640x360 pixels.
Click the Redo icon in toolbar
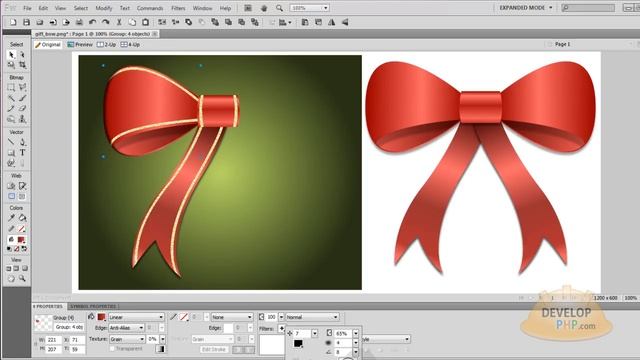coord(106,22)
